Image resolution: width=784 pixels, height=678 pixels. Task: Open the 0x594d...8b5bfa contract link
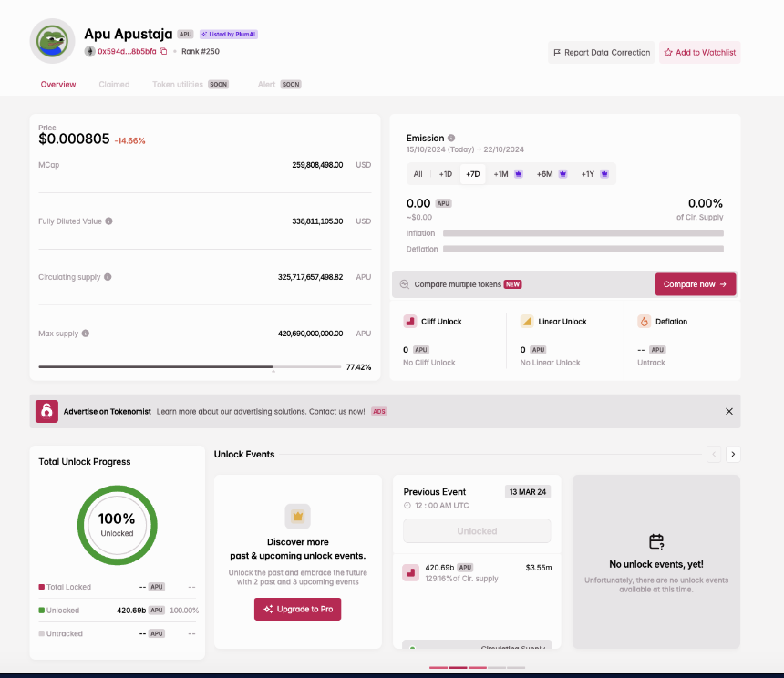[127, 51]
